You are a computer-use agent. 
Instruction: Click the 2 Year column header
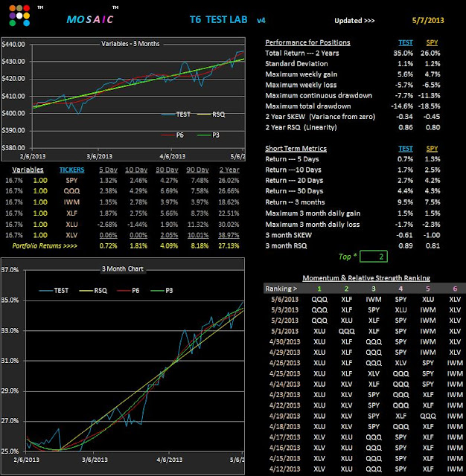(x=229, y=170)
